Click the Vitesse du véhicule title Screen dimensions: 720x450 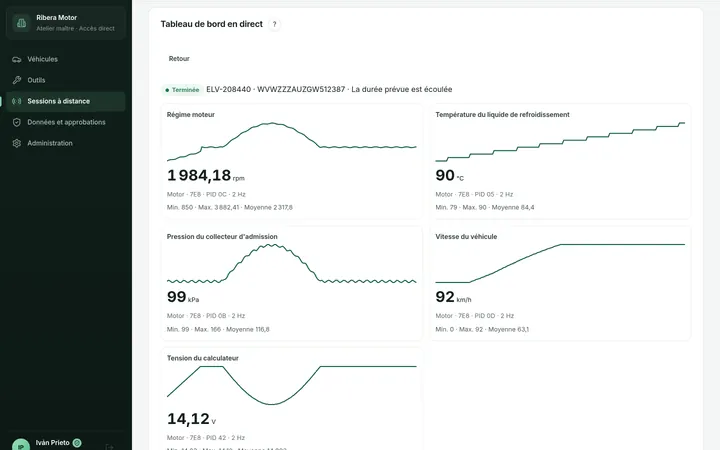tap(466, 236)
